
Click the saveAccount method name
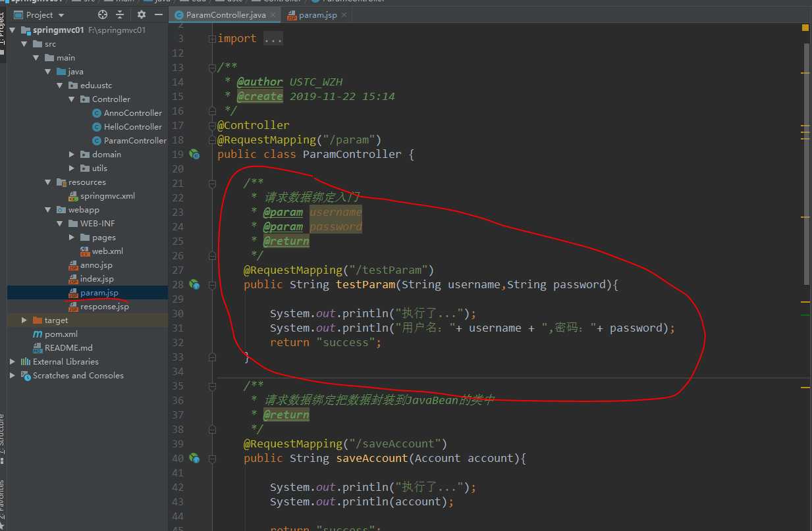click(x=372, y=458)
